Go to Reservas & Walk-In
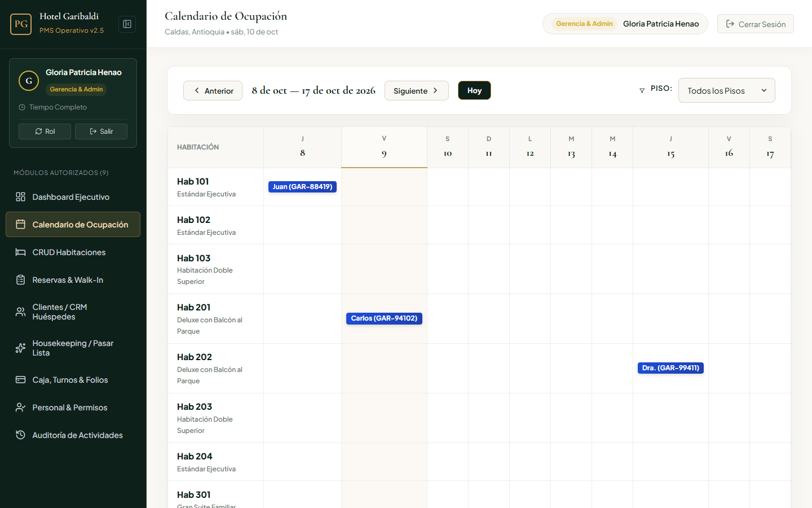 pos(73,280)
